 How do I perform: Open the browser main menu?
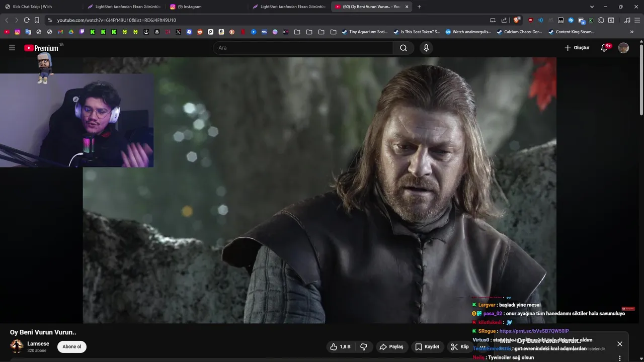click(x=637, y=20)
